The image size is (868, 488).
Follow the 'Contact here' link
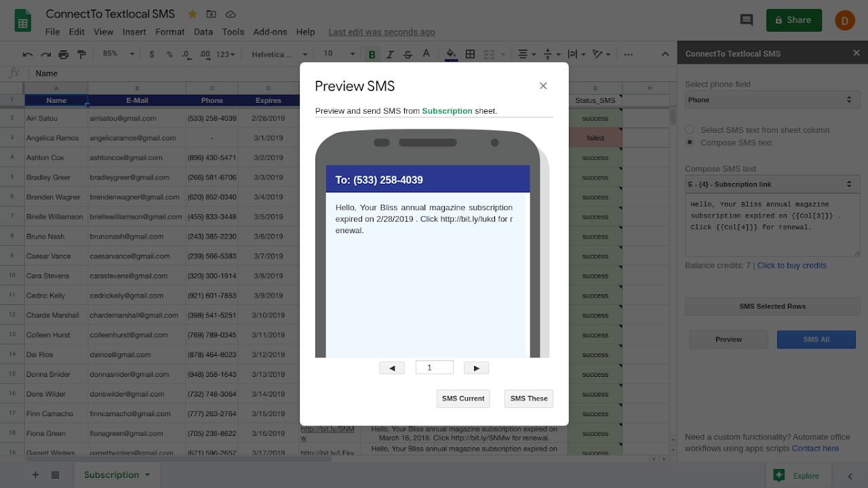click(x=815, y=448)
